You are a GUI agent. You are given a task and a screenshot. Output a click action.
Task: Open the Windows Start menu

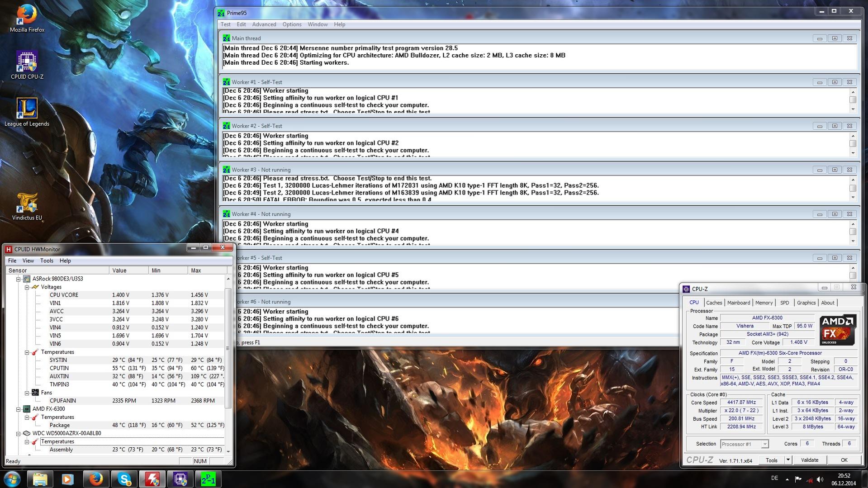coord(12,479)
